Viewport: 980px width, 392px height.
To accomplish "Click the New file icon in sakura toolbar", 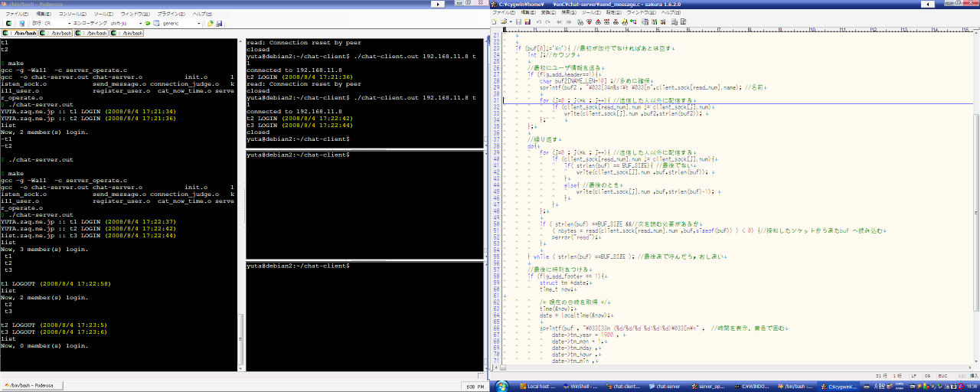I will (x=494, y=22).
